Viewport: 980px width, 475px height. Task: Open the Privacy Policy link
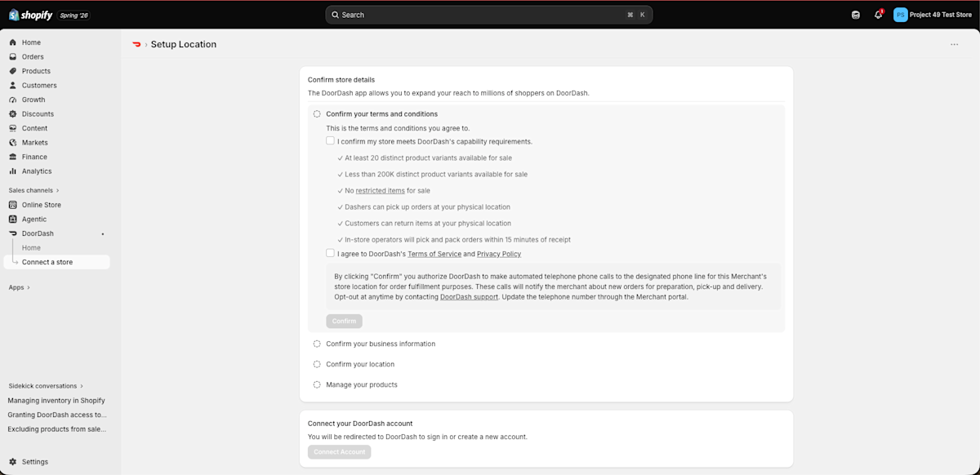pyautogui.click(x=499, y=254)
